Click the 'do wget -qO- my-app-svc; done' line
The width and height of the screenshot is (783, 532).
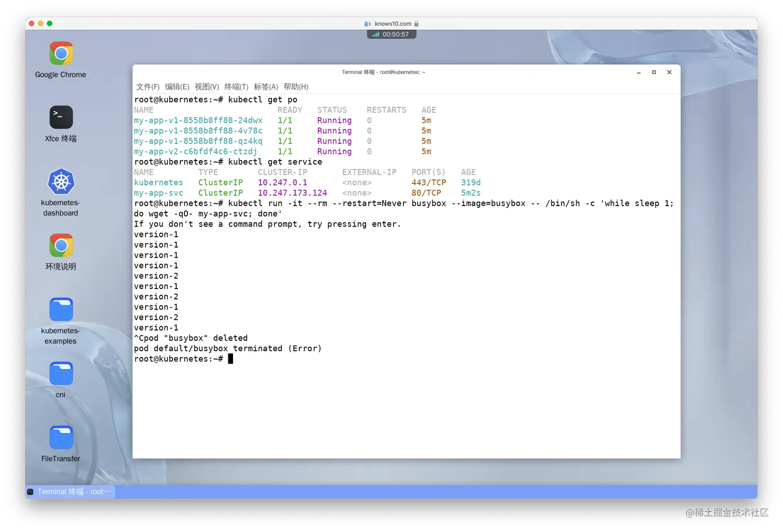[x=208, y=213]
